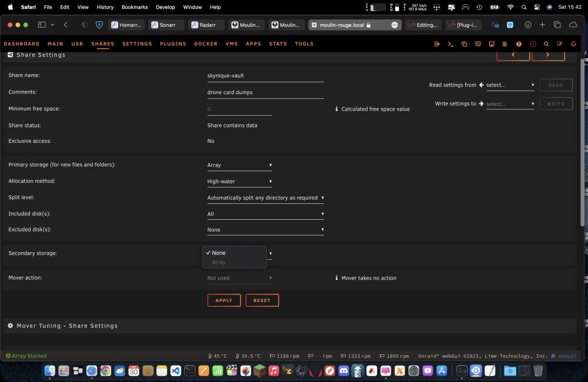This screenshot has height=382, width=588.
Task: Choose Array in Secondary storage list
Action: (x=235, y=263)
